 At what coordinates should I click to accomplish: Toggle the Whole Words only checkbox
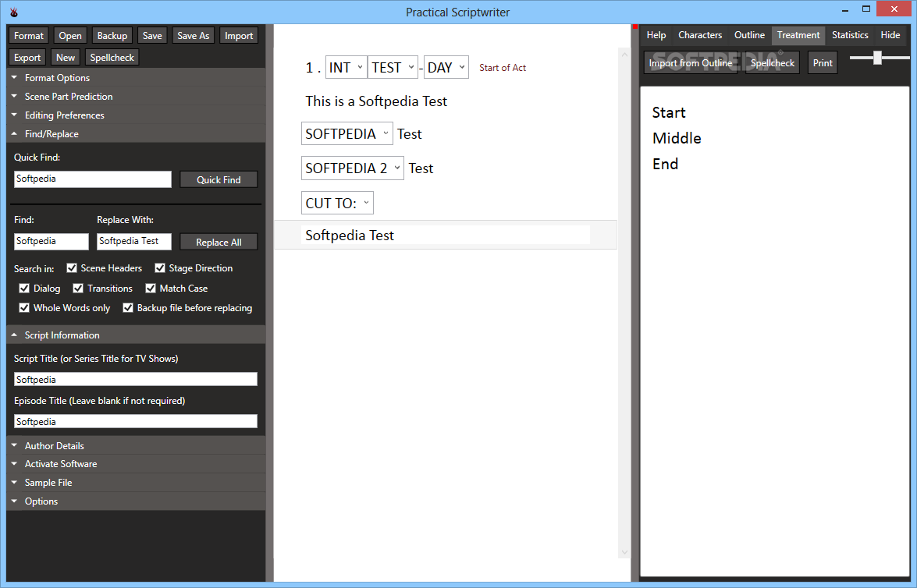(24, 307)
